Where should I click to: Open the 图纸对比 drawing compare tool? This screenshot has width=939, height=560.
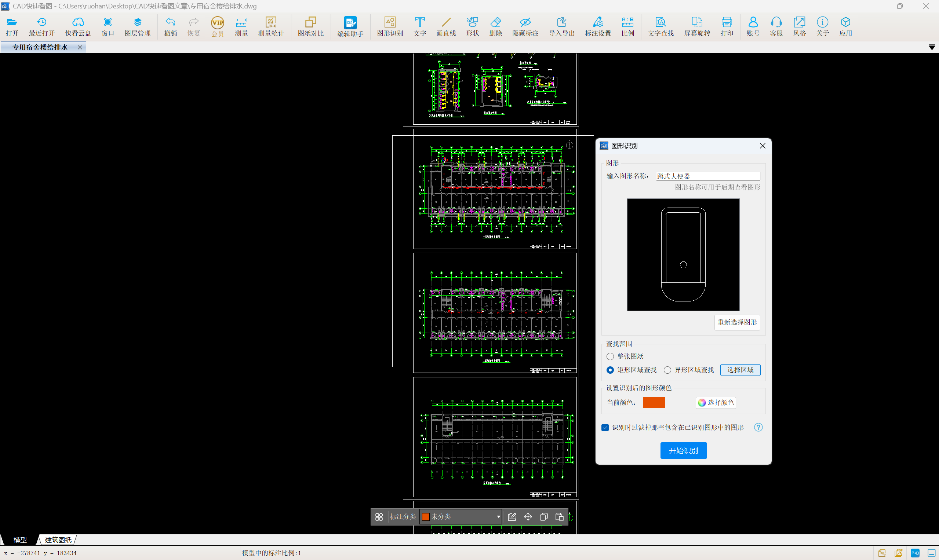[310, 26]
